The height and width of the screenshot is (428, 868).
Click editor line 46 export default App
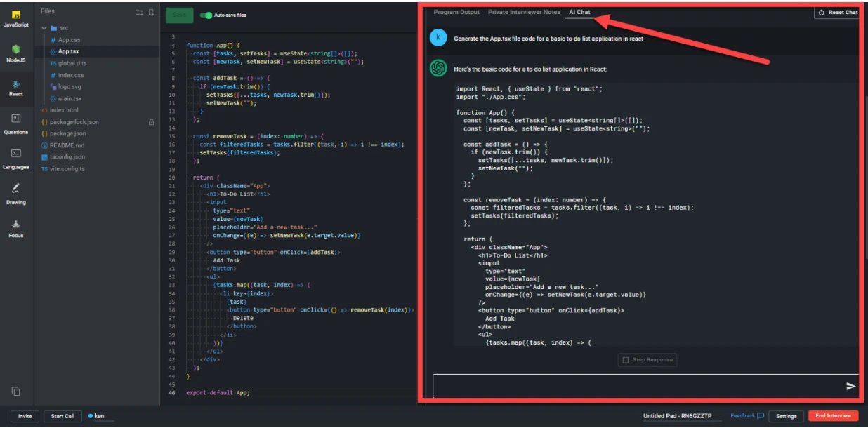click(218, 393)
